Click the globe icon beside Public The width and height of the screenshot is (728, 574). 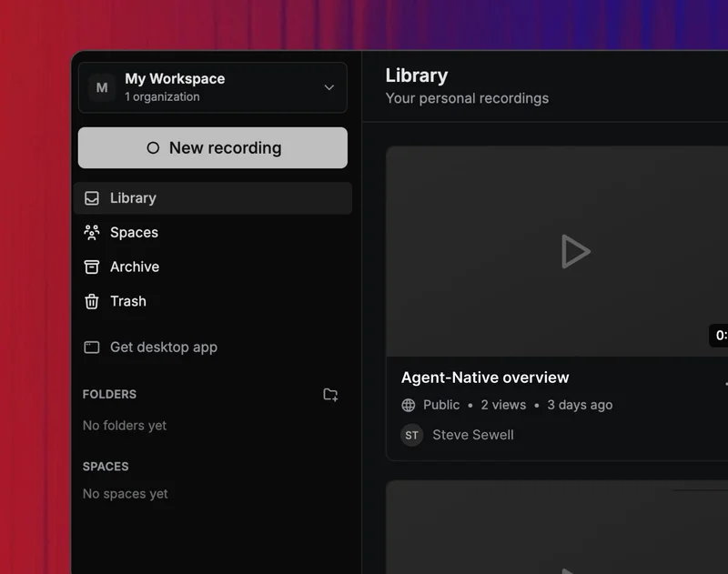pos(409,406)
